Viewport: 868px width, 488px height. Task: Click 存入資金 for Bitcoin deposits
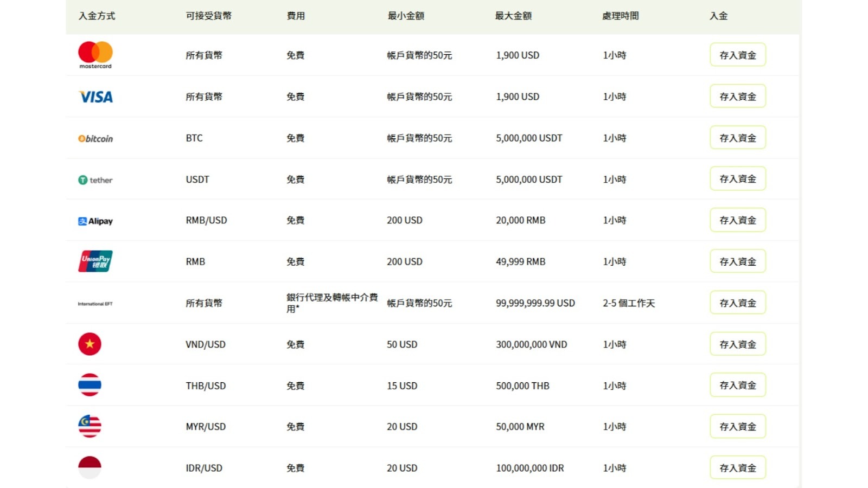pyautogui.click(x=738, y=137)
